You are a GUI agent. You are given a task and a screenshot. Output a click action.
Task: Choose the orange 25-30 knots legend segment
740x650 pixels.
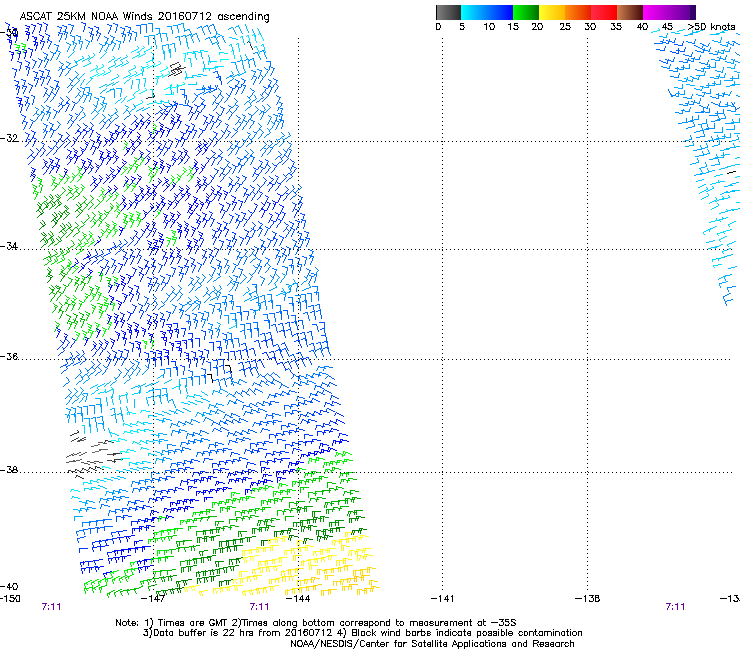(578, 12)
